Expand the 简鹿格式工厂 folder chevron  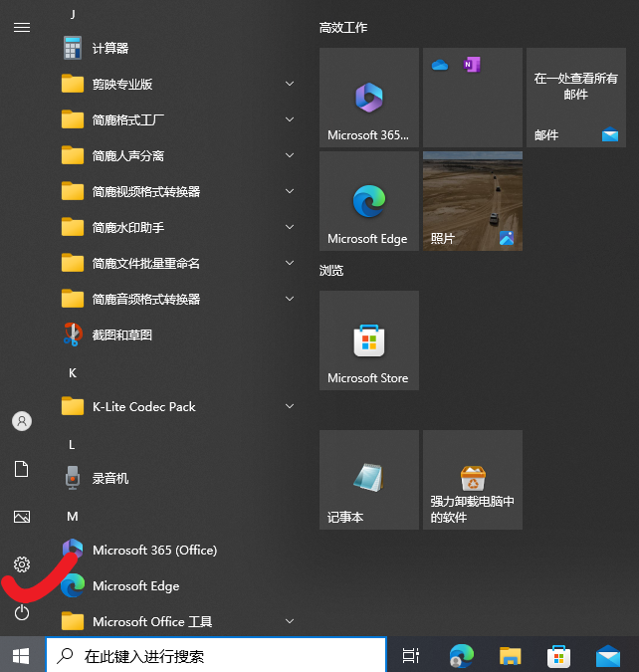(290, 119)
